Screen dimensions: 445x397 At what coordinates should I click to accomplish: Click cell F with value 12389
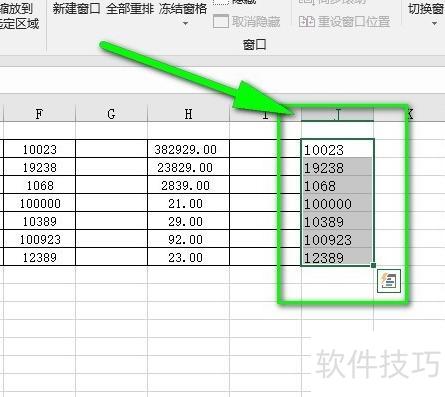click(x=40, y=257)
